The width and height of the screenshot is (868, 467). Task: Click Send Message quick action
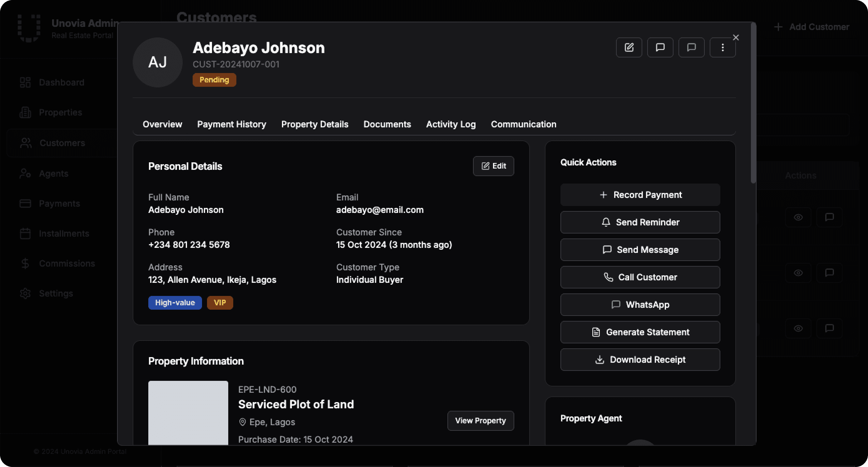tap(640, 250)
